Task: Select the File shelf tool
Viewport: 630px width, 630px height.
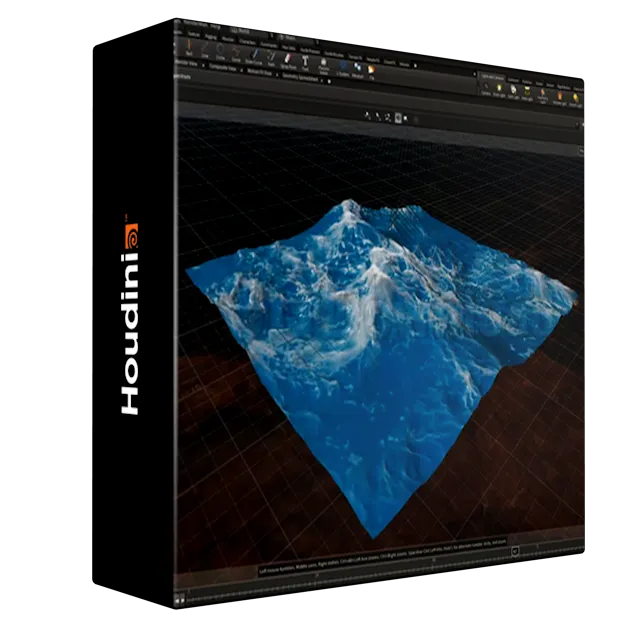Action: (371, 74)
